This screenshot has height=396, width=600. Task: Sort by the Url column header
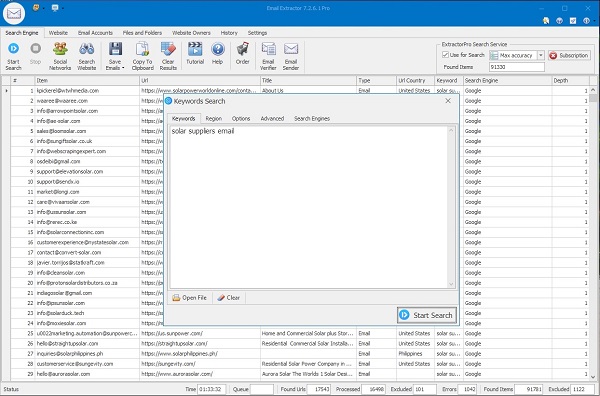tap(200, 80)
